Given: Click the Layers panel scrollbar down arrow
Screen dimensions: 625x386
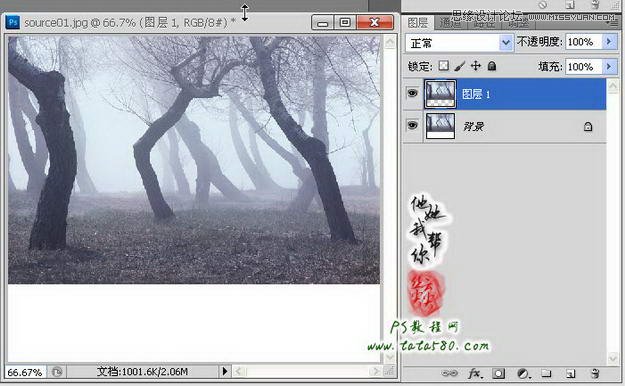Looking at the screenshot, I should coord(613,358).
